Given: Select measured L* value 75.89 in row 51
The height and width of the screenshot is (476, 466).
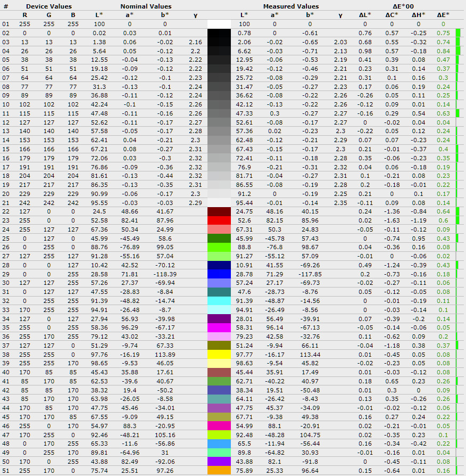Looking at the screenshot, I should point(244,471).
